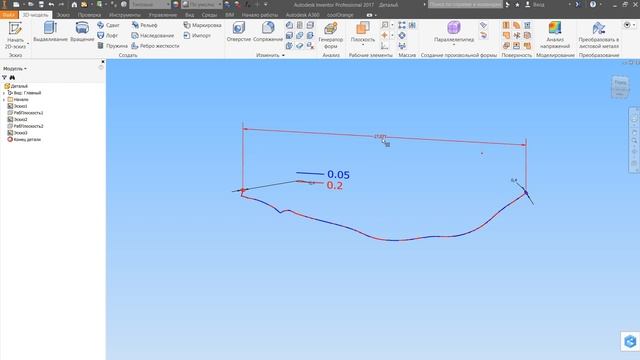Close the model browser panel
This screenshot has width=640, height=360.
tap(103, 62)
